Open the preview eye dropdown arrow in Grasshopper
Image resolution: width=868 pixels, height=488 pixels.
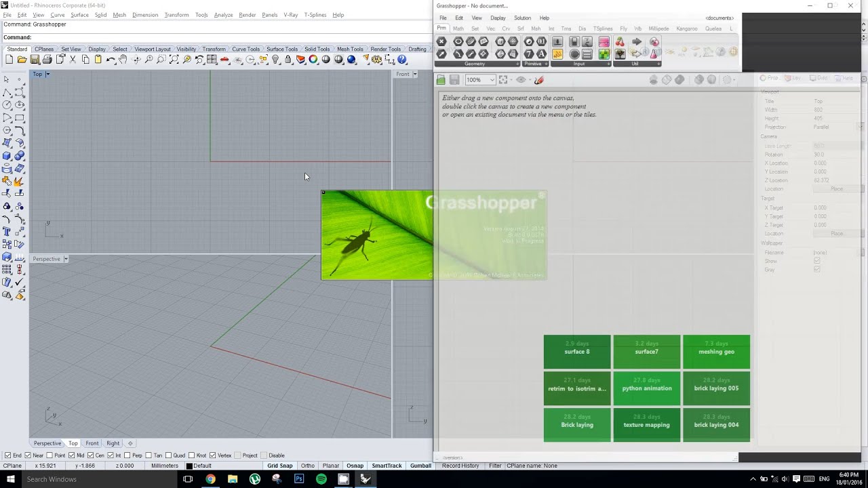click(x=530, y=80)
